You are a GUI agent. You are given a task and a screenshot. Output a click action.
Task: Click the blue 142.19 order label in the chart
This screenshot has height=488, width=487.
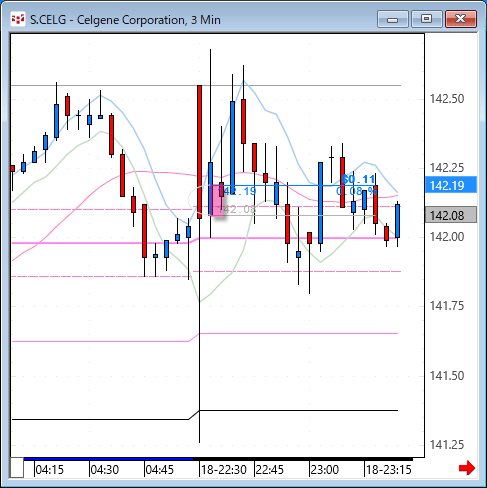coord(237,191)
